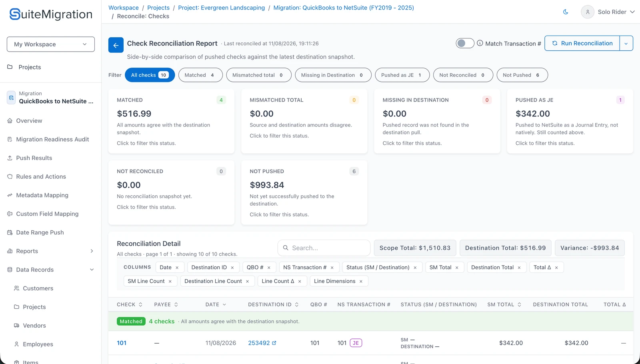
Task: Remove the Date column chip
Action: [x=177, y=268]
